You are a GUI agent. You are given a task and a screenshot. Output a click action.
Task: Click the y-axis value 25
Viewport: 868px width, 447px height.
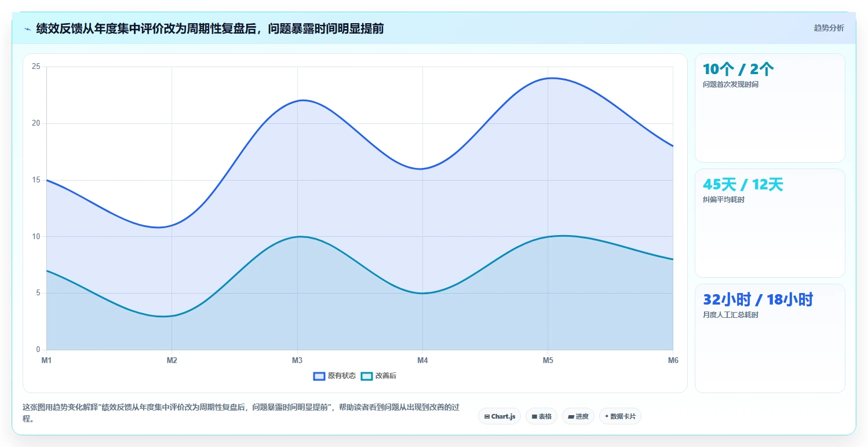pyautogui.click(x=36, y=67)
